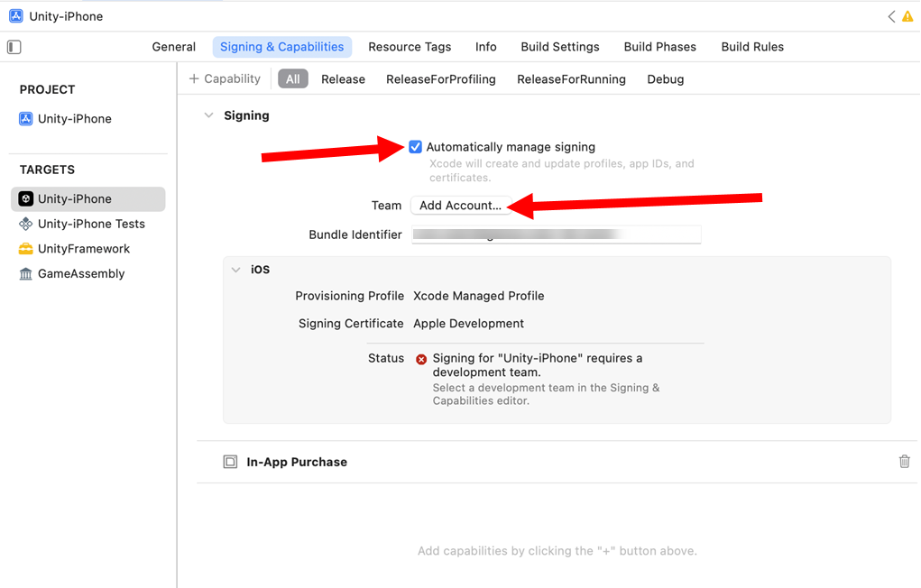Collapse the Signing section
Image resolution: width=921 pixels, height=588 pixels.
pos(208,115)
